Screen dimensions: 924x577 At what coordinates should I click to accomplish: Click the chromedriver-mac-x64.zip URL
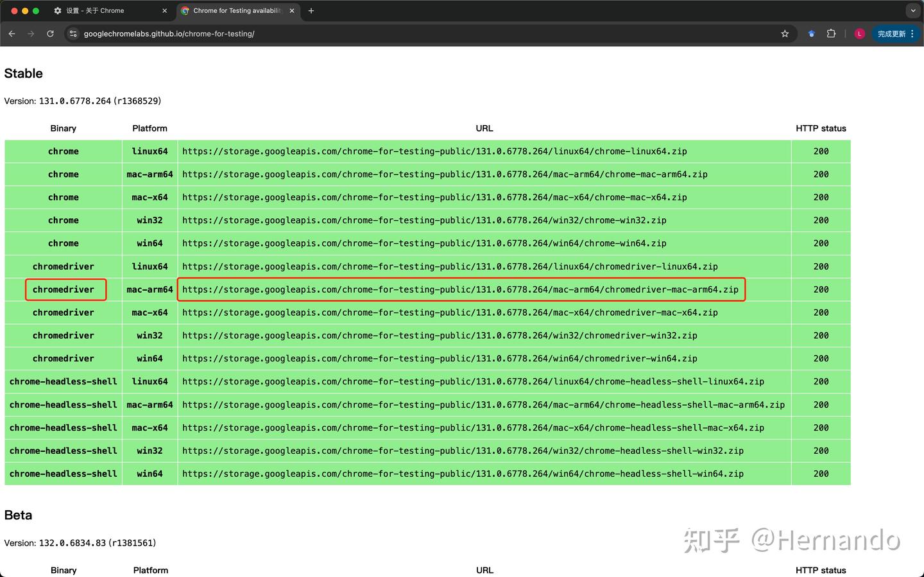450,313
